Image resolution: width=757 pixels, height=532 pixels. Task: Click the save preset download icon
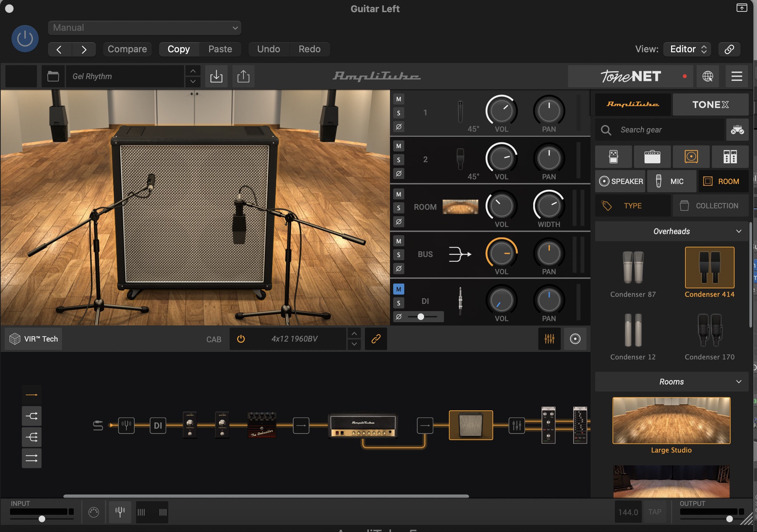[x=216, y=76]
